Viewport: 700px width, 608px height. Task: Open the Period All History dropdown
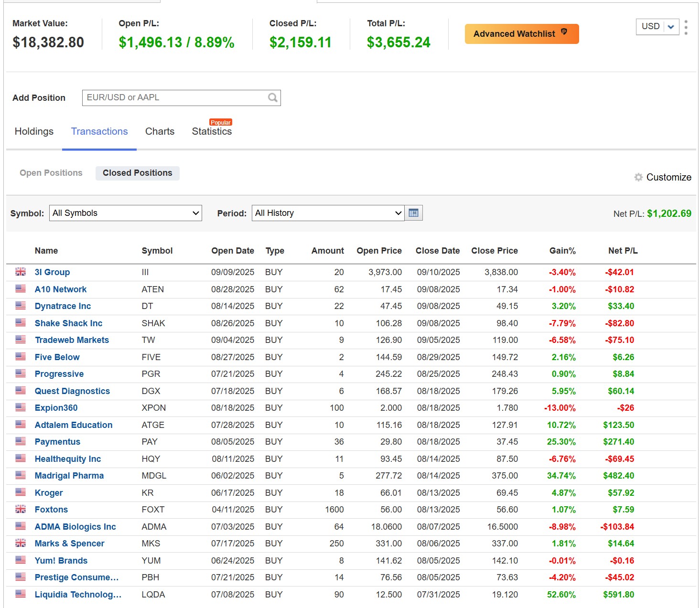coord(328,213)
